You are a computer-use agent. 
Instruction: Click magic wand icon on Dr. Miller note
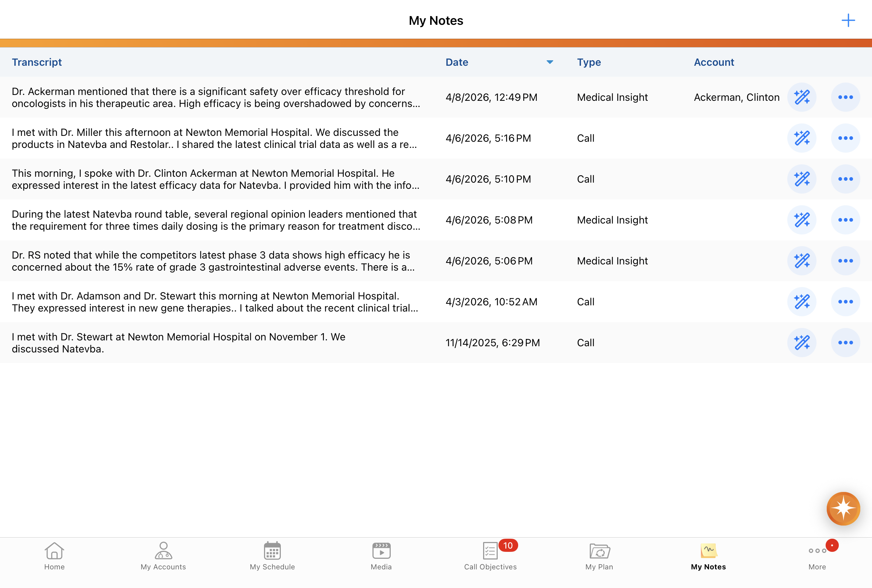click(x=802, y=138)
